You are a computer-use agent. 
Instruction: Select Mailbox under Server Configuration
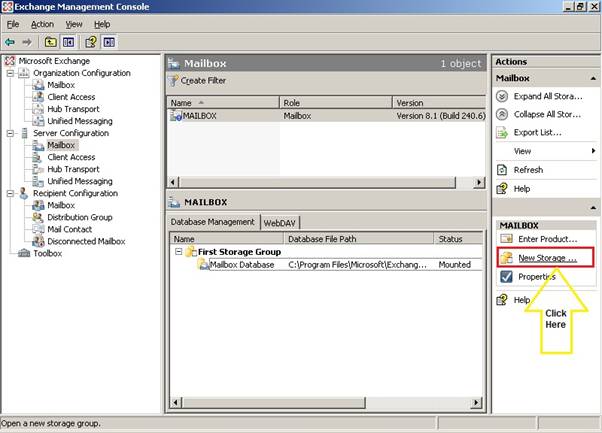click(61, 145)
